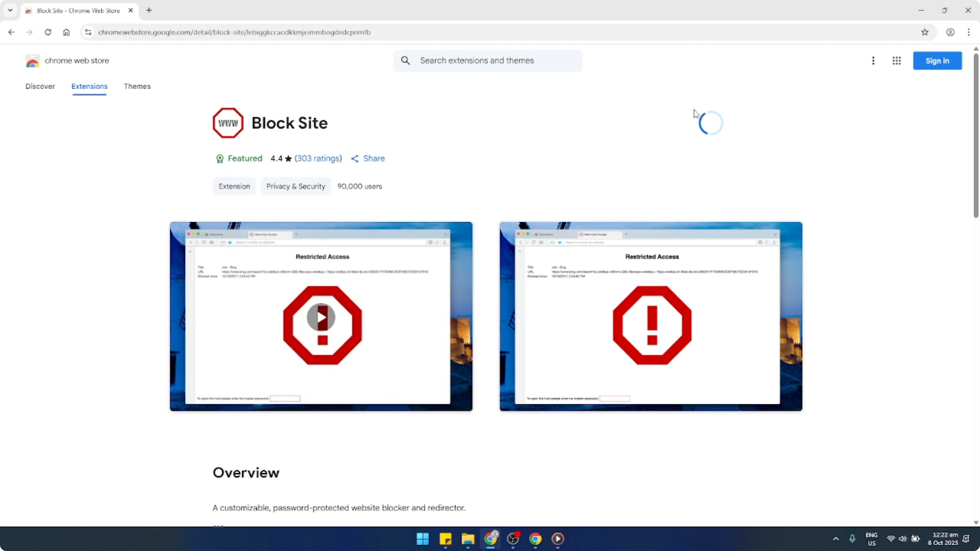This screenshot has width=980, height=551.
Task: Open the Windows Start menu
Action: 423,538
